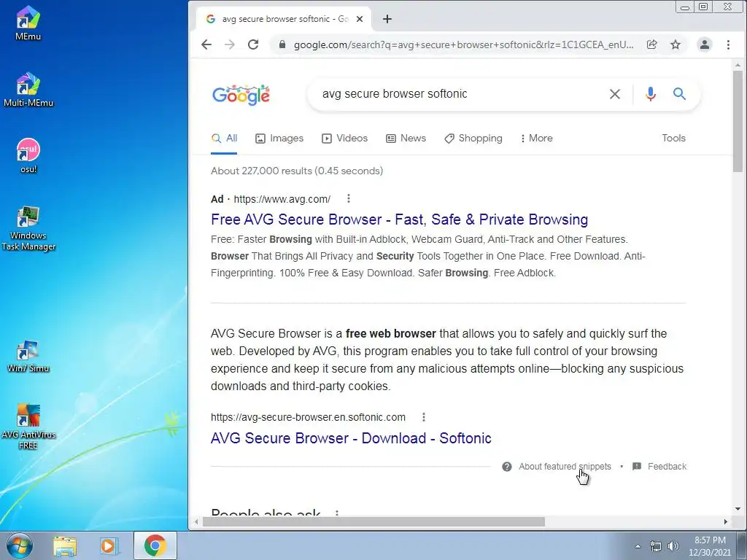The width and height of the screenshot is (747, 560).
Task: Open options beside People also ask
Action: 337,514
